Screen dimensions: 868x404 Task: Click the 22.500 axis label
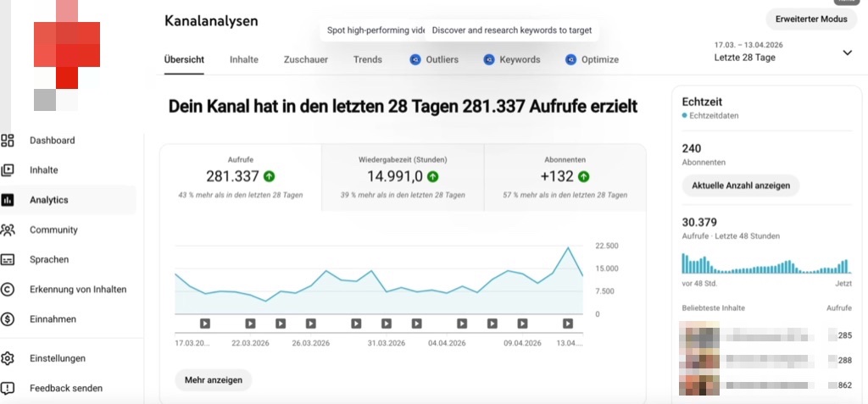coord(606,246)
